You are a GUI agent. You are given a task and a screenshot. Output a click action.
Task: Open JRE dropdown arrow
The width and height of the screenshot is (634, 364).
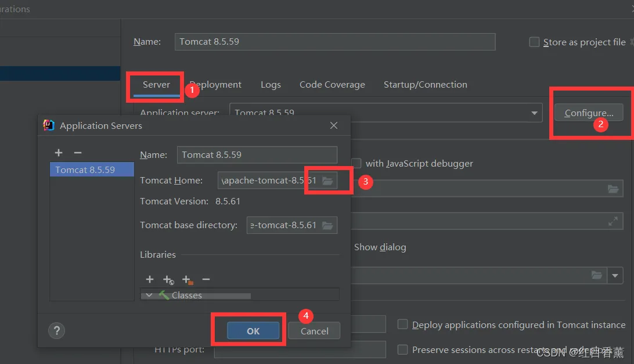615,276
